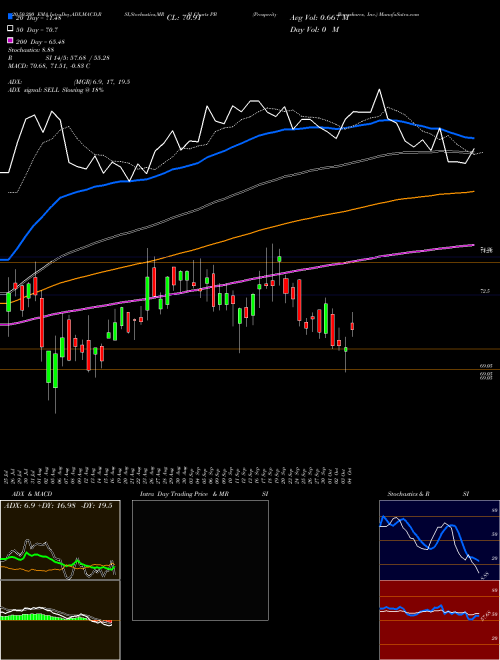
Task: Click the 'Day Vol: 0 M' value
Action: point(314,29)
